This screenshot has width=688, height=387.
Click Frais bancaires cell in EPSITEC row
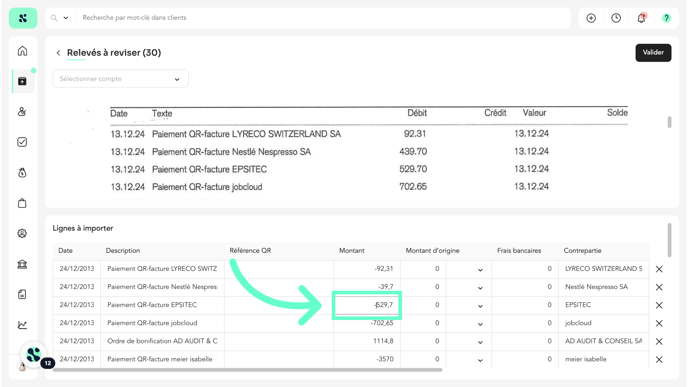click(x=525, y=305)
